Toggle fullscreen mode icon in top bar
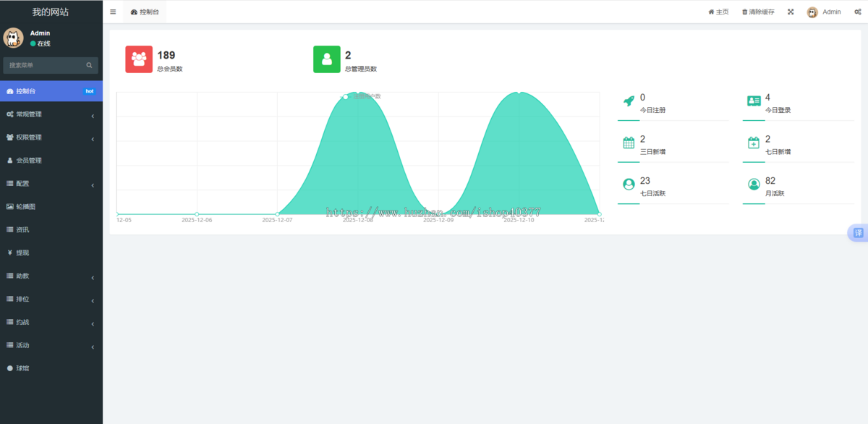 coord(791,12)
